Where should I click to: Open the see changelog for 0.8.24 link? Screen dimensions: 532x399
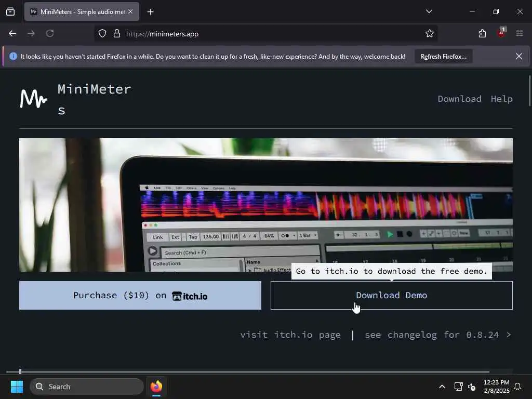[x=437, y=335]
